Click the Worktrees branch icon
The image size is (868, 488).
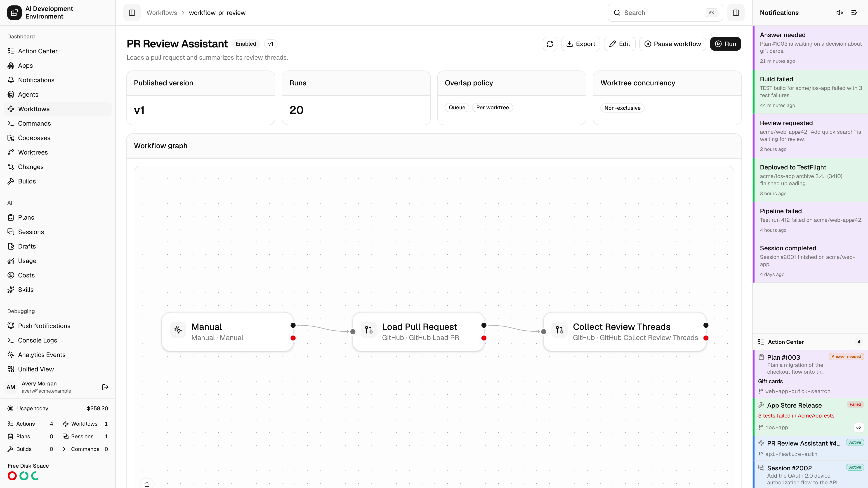pyautogui.click(x=11, y=152)
